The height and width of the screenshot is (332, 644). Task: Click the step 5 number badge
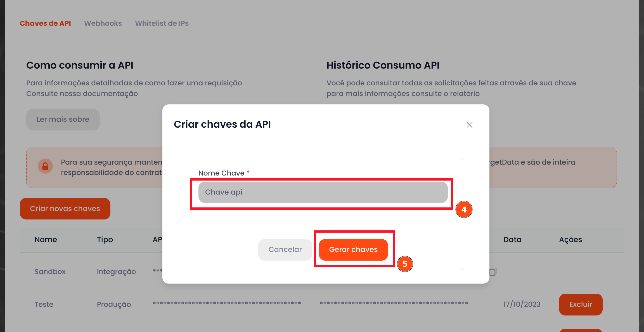coord(405,264)
